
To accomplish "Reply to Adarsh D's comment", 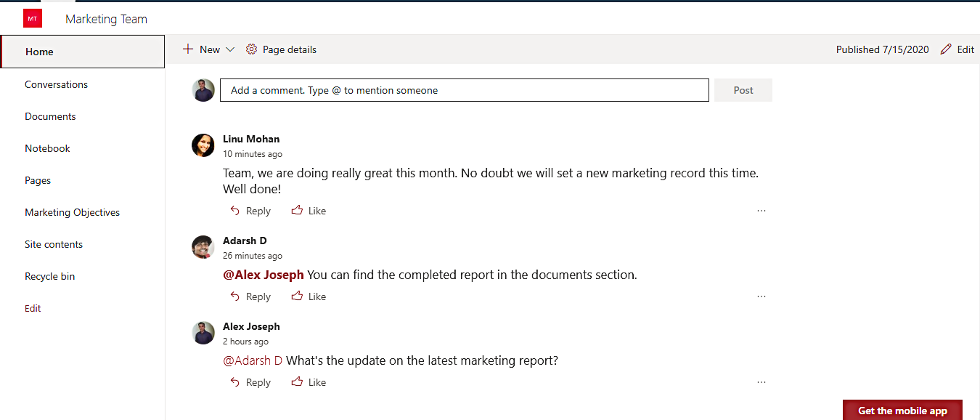I will 250,296.
